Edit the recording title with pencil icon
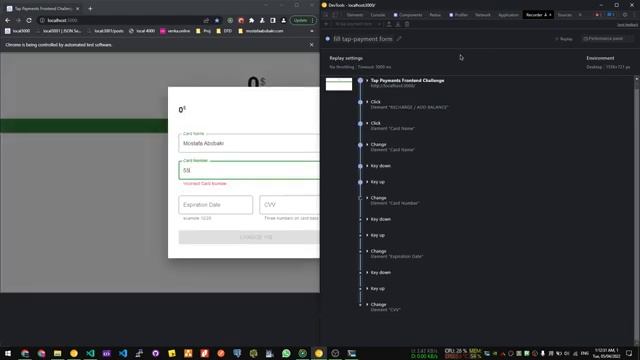Viewport: 640px width, 360px height. (x=399, y=39)
